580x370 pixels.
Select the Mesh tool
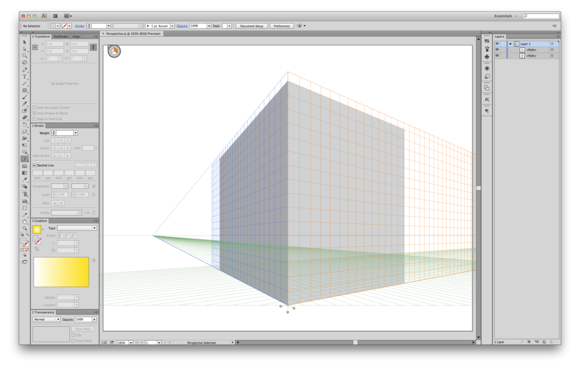pyautogui.click(x=25, y=166)
